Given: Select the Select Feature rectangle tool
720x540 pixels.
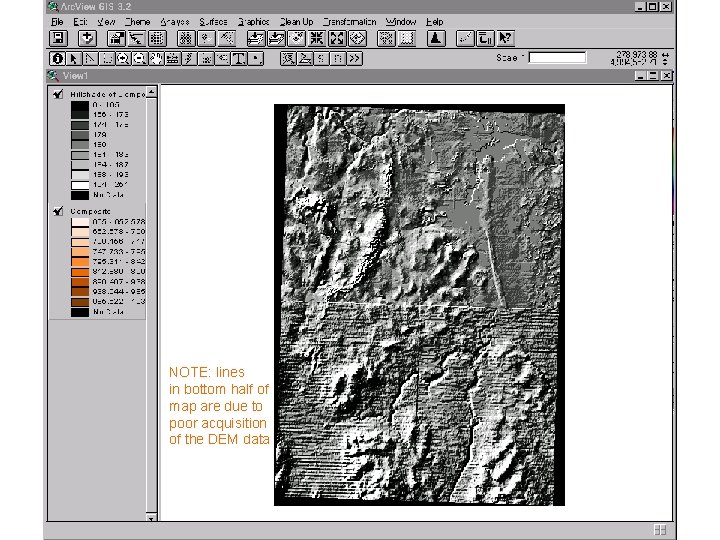Looking at the screenshot, I should tap(107, 59).
